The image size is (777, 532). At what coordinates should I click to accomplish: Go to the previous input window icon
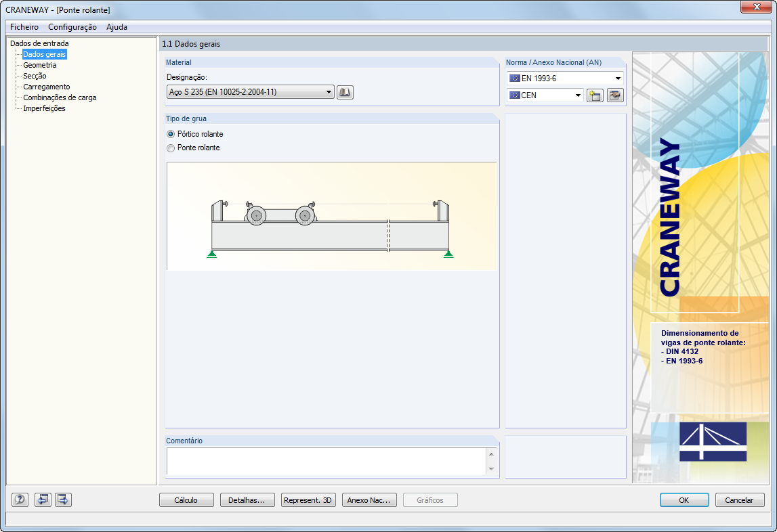pos(43,500)
